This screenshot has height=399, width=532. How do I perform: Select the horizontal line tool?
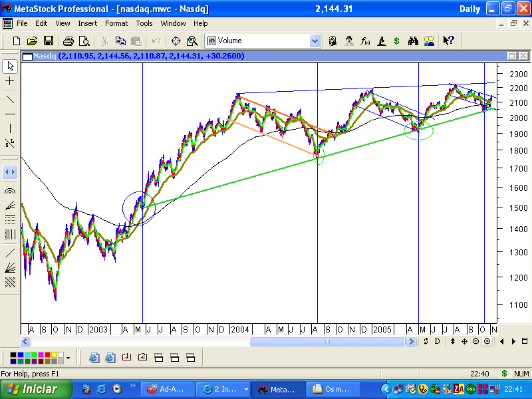click(9, 114)
